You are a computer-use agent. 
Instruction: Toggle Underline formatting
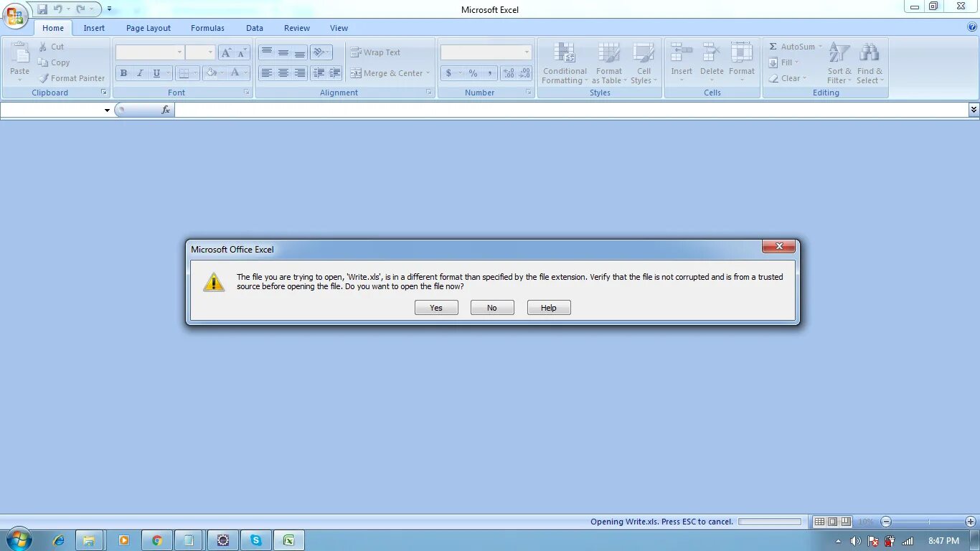156,73
